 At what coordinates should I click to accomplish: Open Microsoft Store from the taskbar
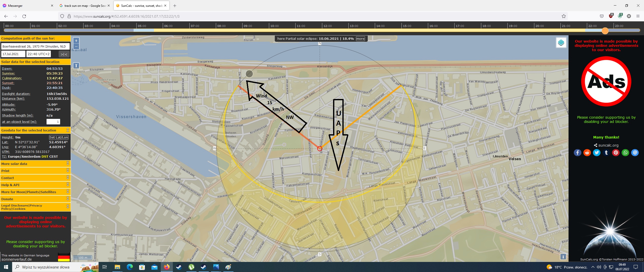pos(142,267)
